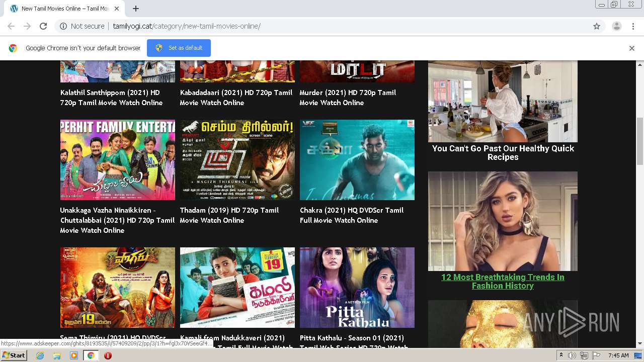Click the red stop-sign taskbar icon
Viewport: 644px width, 362px height.
pyautogui.click(x=108, y=355)
